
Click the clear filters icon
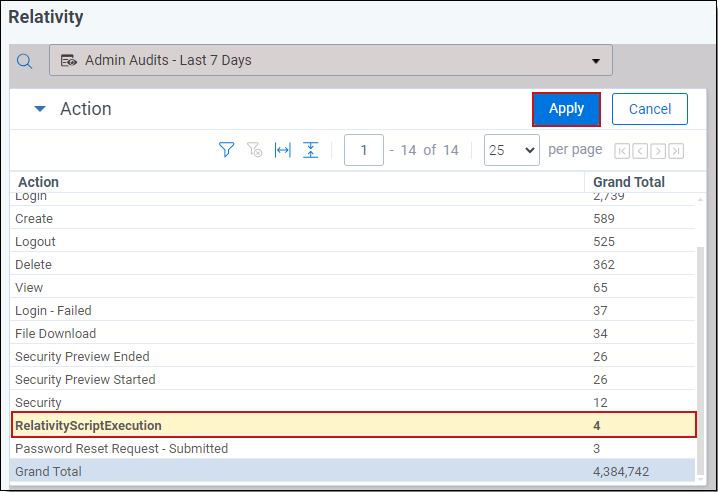(255, 150)
